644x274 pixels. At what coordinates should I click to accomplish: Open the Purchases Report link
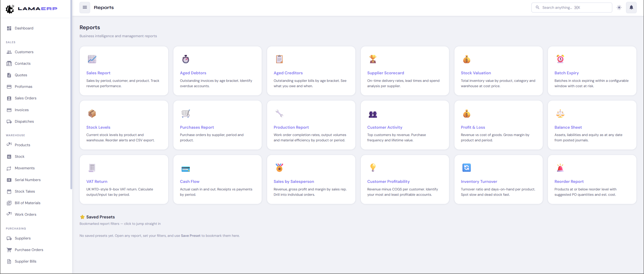[x=197, y=127]
